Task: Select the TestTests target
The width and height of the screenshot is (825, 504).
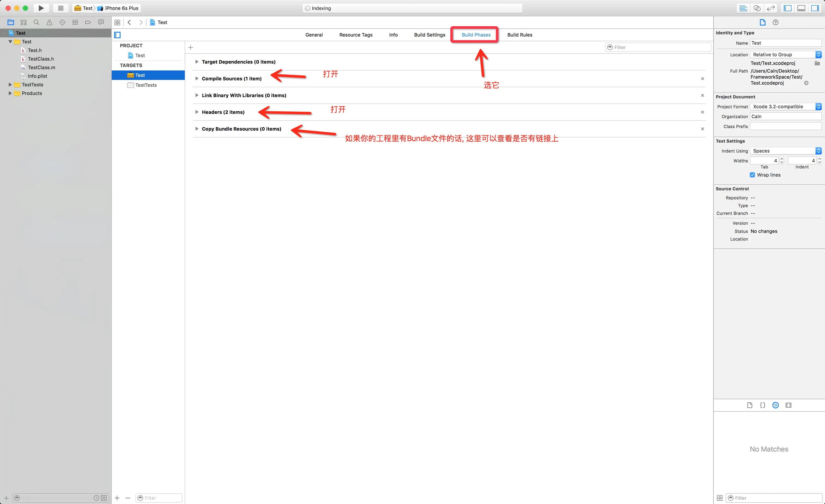Action: pos(146,85)
